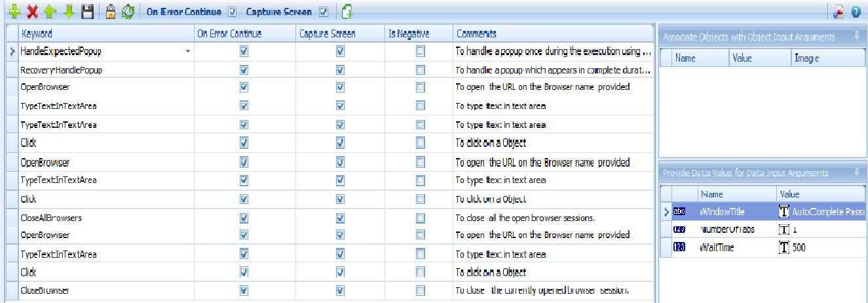
Task: Check Is Negative for HandleExpectedPopup
Action: pyautogui.click(x=420, y=51)
